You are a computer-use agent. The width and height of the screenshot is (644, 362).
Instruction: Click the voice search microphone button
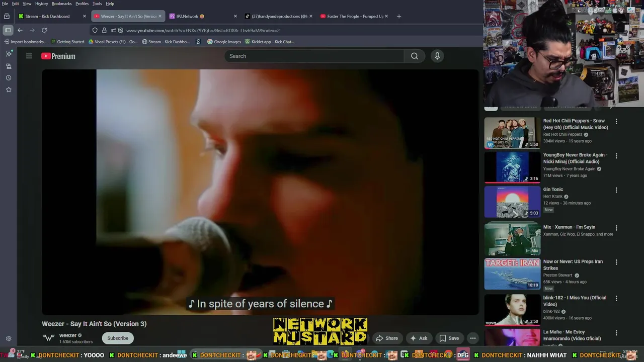pyautogui.click(x=437, y=56)
